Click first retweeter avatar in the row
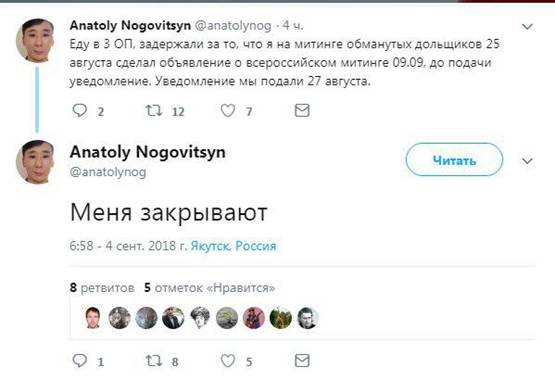 click(93, 317)
